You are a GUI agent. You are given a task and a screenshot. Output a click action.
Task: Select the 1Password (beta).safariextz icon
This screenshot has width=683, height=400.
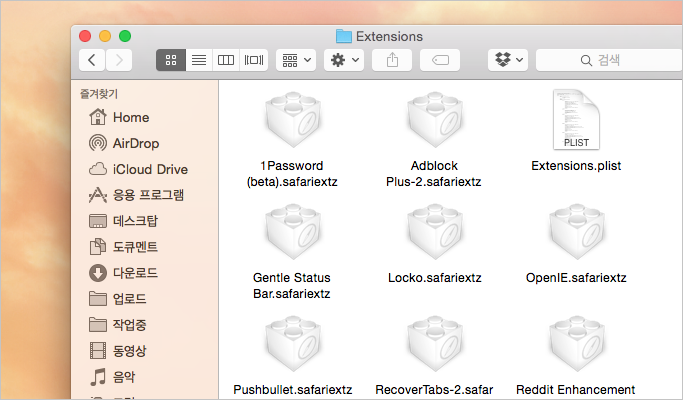click(293, 120)
